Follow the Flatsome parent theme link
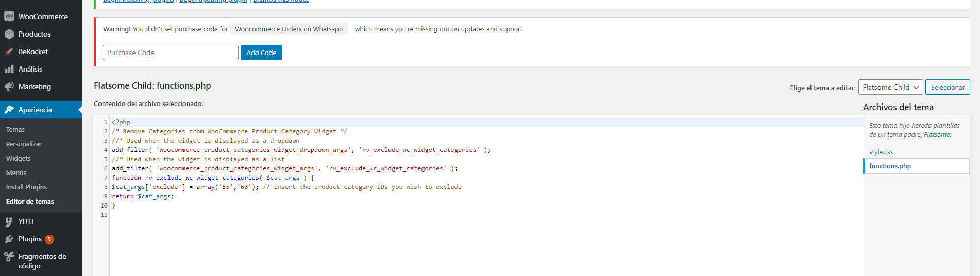This screenshot has height=276, width=980. [x=937, y=135]
